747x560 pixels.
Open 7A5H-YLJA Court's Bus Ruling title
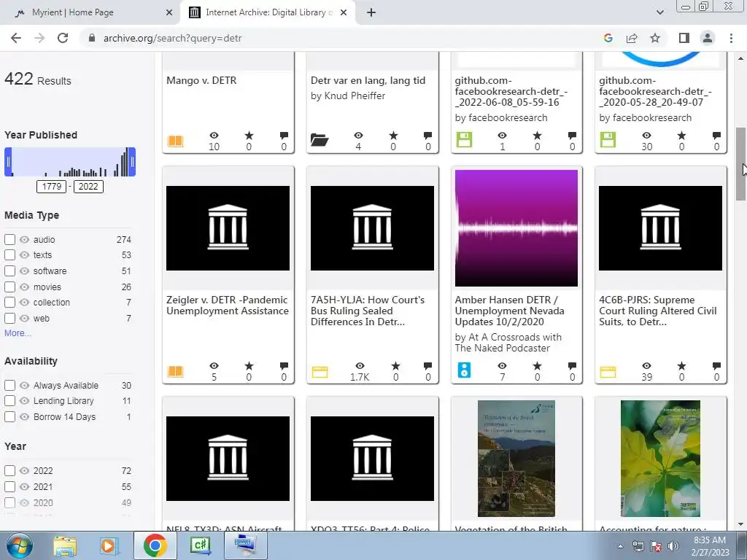pos(368,311)
